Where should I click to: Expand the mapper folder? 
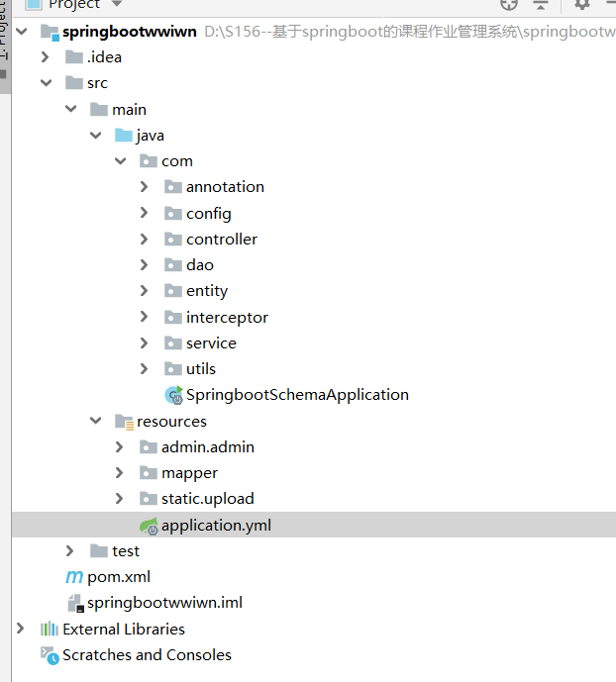click(x=119, y=473)
